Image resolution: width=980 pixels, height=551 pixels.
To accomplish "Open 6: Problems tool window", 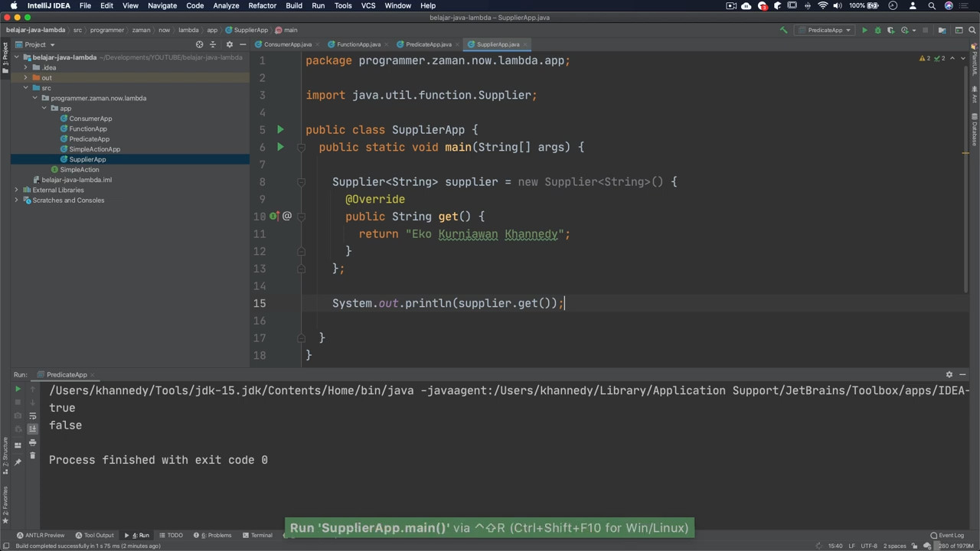I will pyautogui.click(x=213, y=535).
